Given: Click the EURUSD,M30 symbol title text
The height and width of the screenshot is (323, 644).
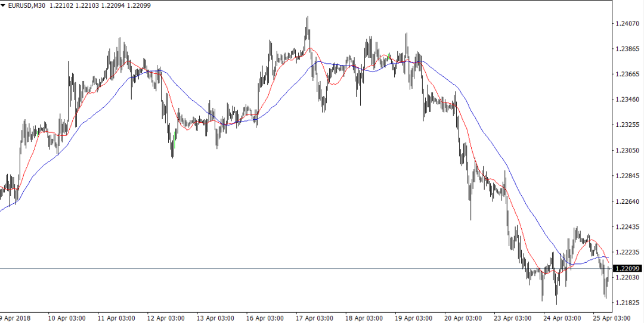Looking at the screenshot, I should (x=28, y=5).
